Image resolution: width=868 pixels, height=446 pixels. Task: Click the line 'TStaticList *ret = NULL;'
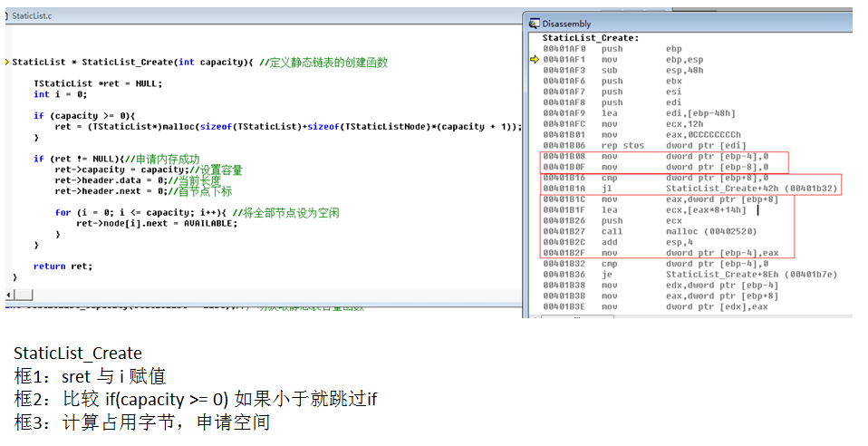(x=98, y=83)
